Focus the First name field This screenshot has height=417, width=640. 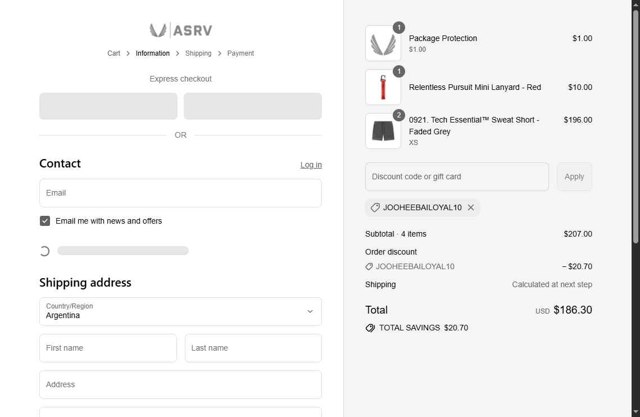[108, 348]
